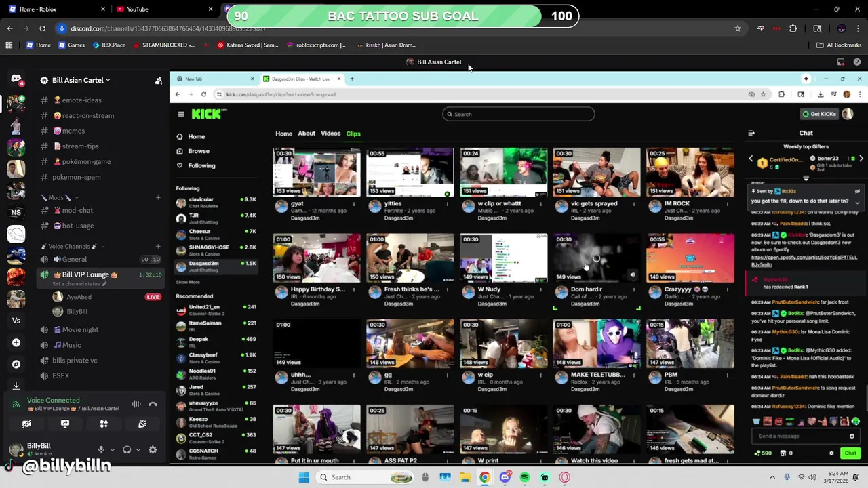Screen dimensions: 868x488
Task: Click the green Chat send button
Action: click(x=850, y=453)
